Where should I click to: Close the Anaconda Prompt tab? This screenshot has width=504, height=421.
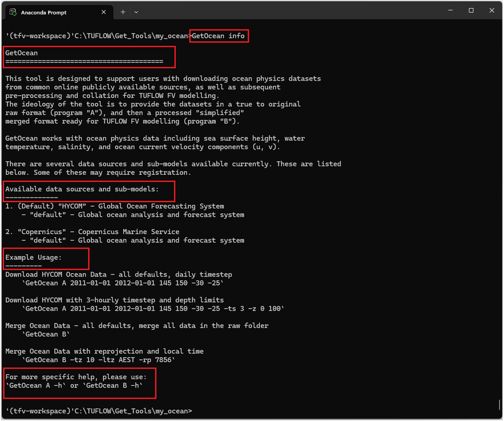[104, 12]
